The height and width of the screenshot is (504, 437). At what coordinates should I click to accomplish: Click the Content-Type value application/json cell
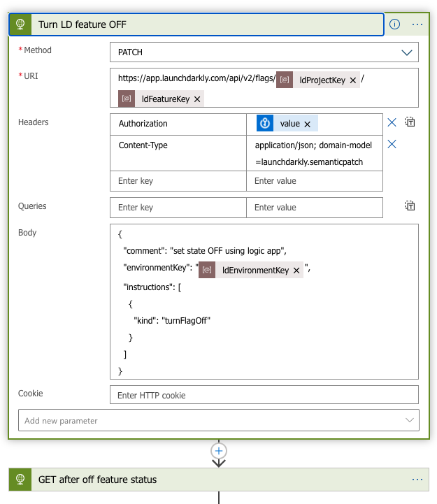pyautogui.click(x=315, y=153)
